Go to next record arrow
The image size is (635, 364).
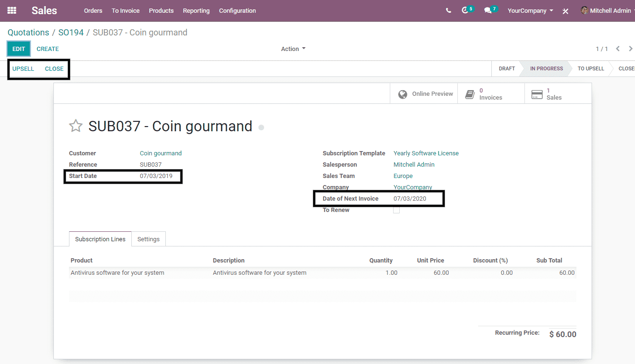(630, 49)
